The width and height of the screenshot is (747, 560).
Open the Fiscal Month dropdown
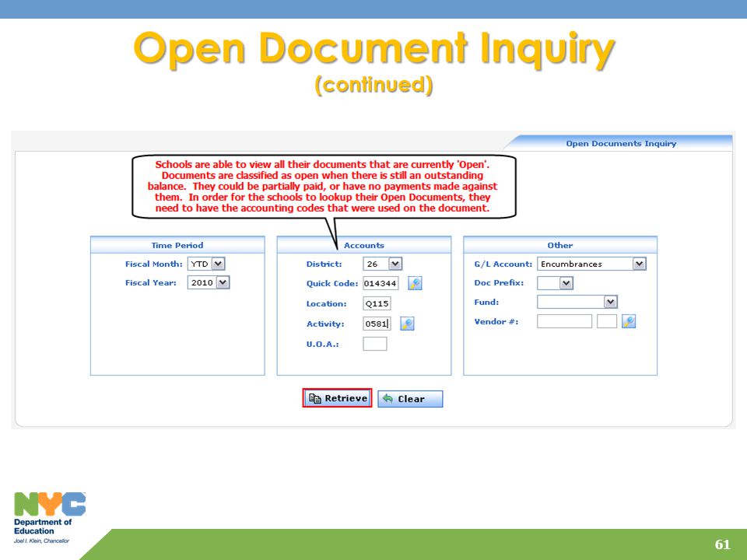tap(206, 264)
